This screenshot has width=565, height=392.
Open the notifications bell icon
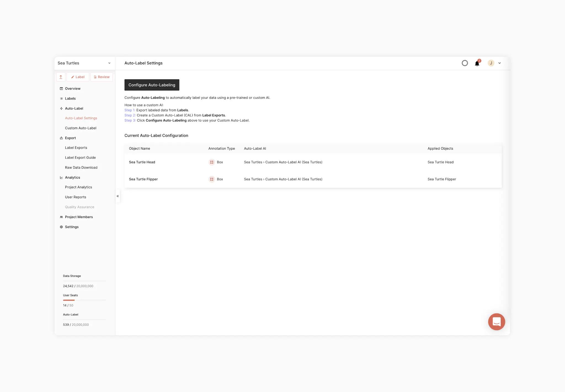(x=477, y=63)
